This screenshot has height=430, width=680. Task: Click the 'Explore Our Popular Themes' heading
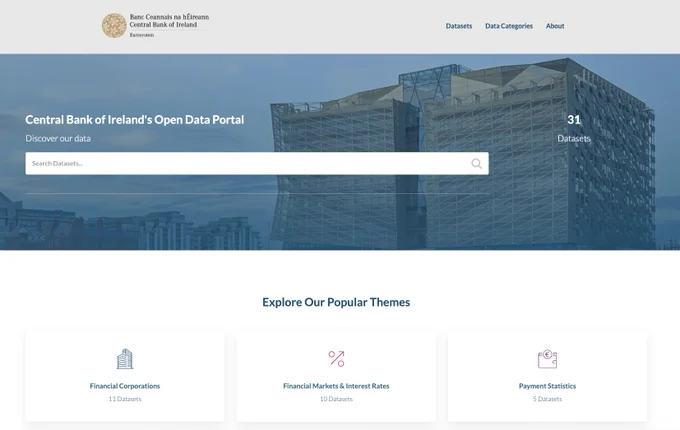tap(336, 302)
